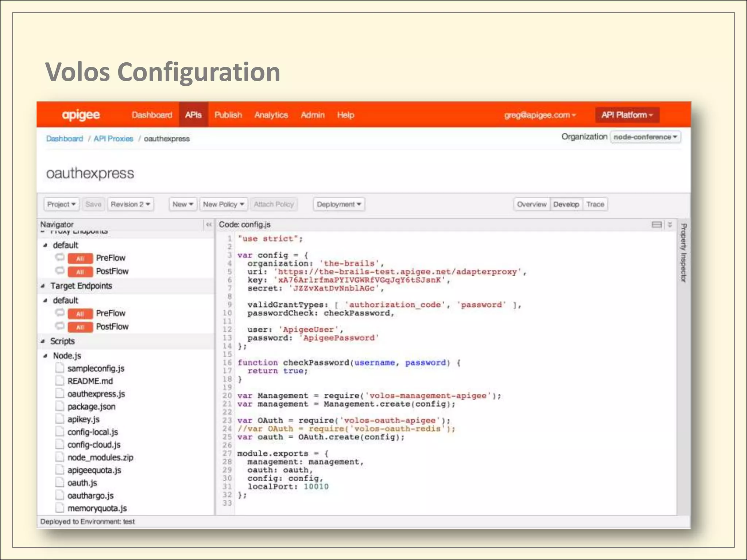Switch to the Overview tab
Image resolution: width=747 pixels, height=560 pixels.
[531, 204]
